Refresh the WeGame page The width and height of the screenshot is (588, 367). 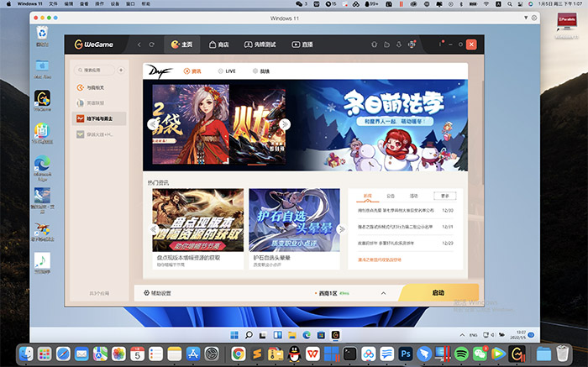click(x=151, y=45)
